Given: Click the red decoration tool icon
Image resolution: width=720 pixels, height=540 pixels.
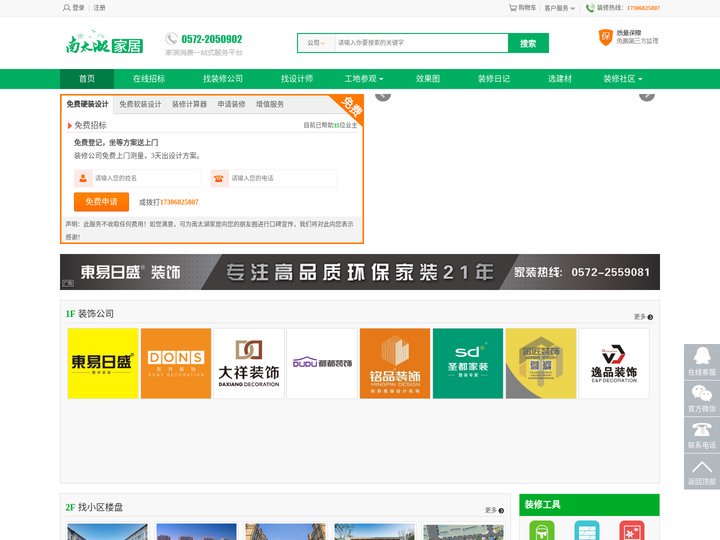Looking at the screenshot, I should pos(632,530).
